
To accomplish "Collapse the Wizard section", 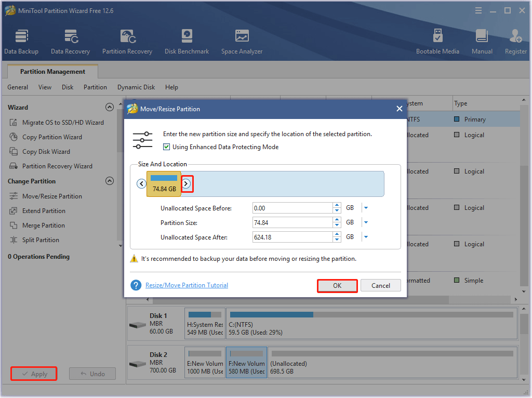I will click(110, 107).
